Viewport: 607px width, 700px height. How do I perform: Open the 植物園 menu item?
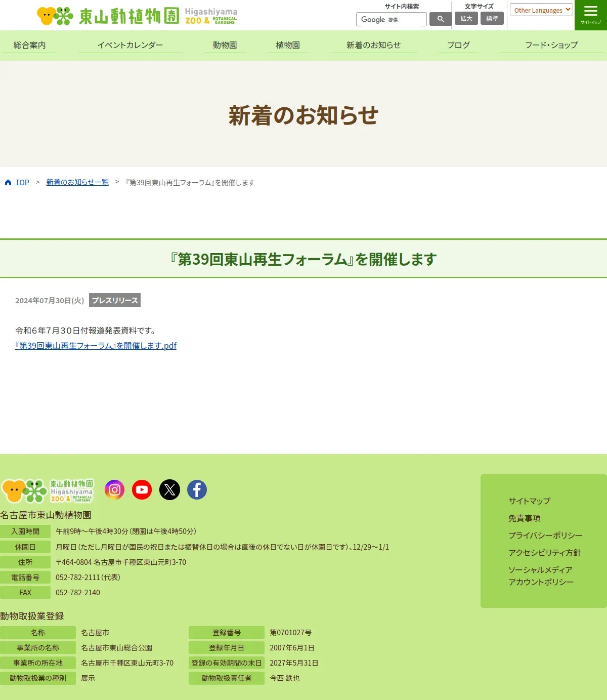pyautogui.click(x=288, y=45)
